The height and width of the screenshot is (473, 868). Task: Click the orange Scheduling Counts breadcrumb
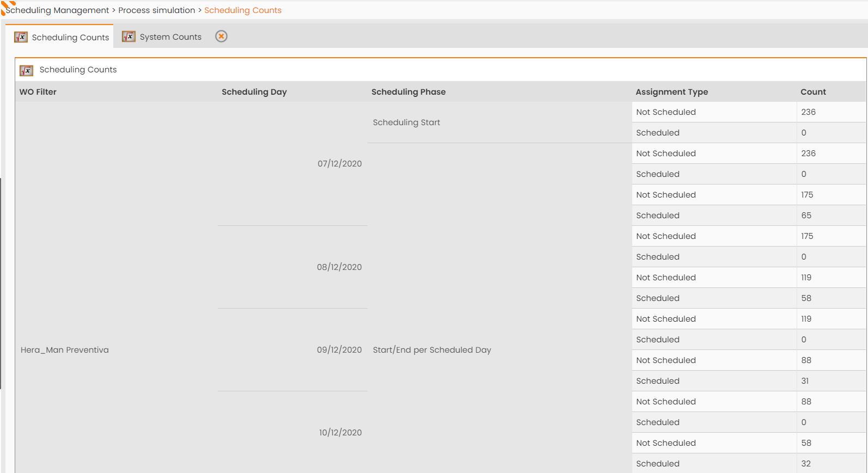pos(243,10)
